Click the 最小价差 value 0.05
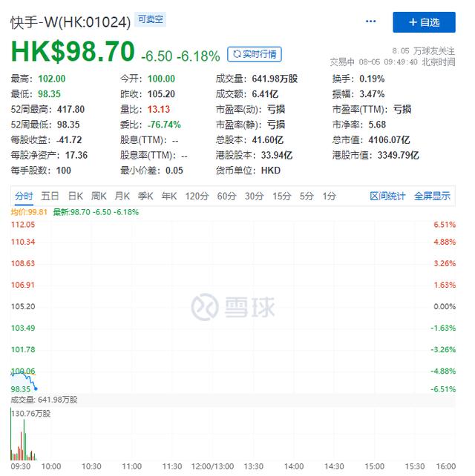 [174, 171]
